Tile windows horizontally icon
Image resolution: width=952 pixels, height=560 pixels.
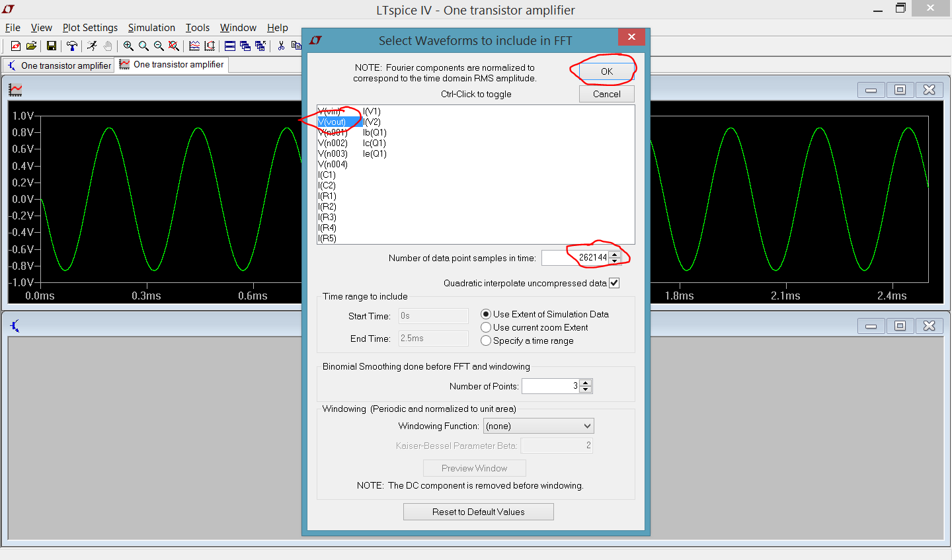point(230,46)
